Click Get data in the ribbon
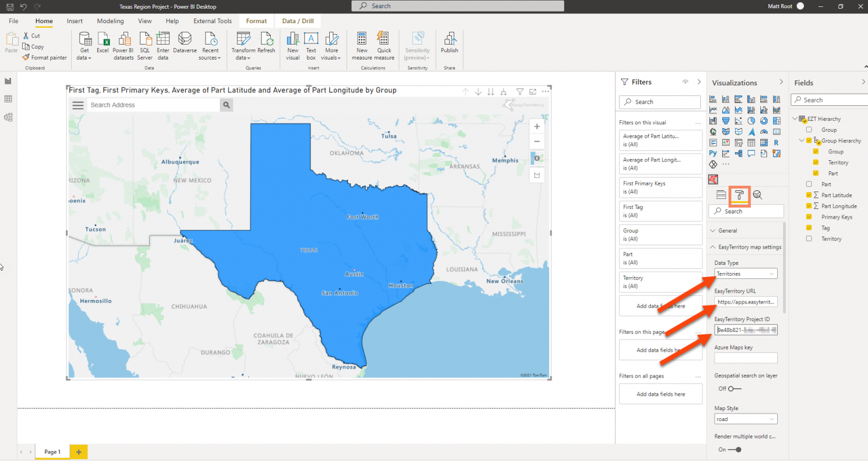The image size is (868, 461). click(84, 46)
